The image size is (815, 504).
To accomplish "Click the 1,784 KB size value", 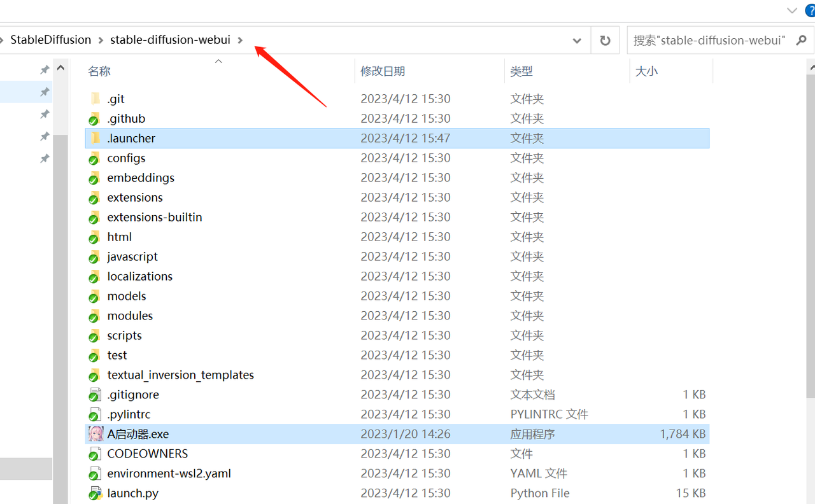I will [x=683, y=434].
